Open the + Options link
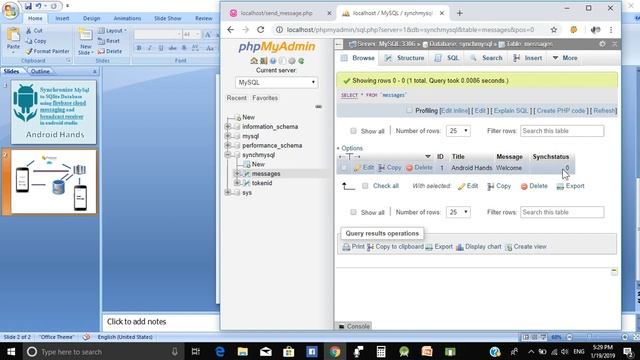Screen dimensions: 640x360 (350, 148)
